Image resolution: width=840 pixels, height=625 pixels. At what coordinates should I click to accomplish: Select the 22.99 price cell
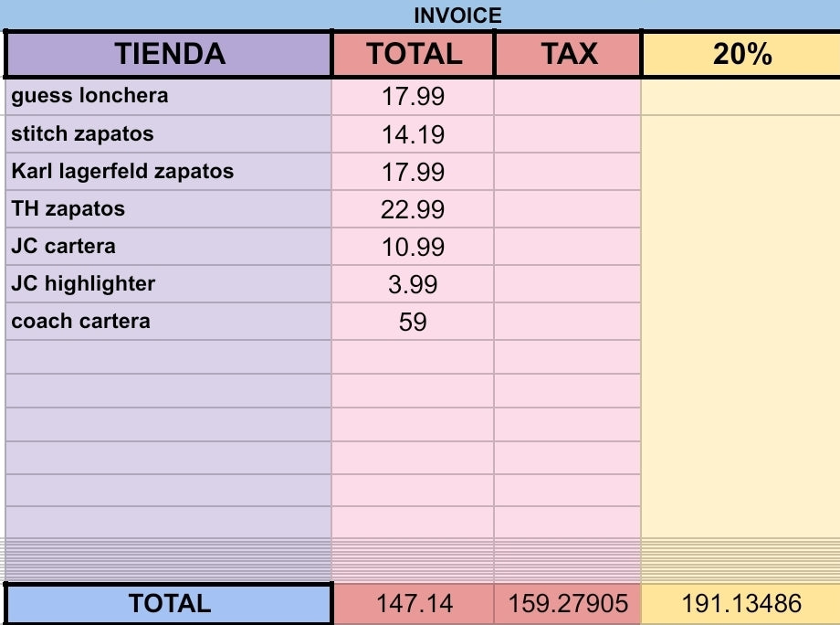coord(413,209)
